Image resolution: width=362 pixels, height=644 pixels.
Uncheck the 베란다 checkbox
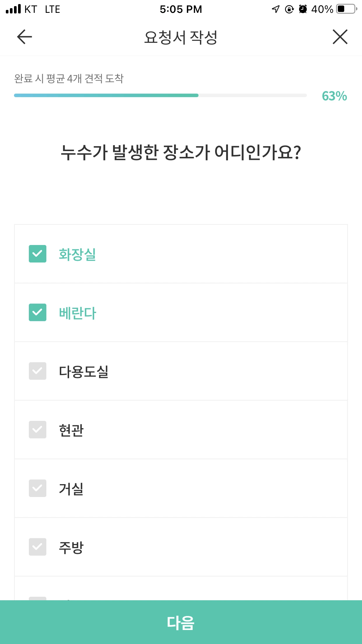[38, 312]
